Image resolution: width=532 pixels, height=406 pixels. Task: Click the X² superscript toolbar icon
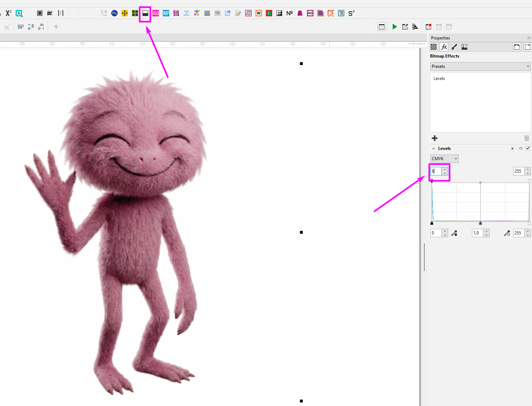9,13
